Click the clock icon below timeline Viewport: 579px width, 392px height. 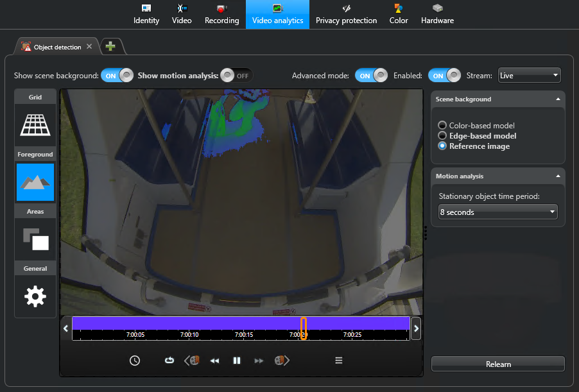pos(135,361)
